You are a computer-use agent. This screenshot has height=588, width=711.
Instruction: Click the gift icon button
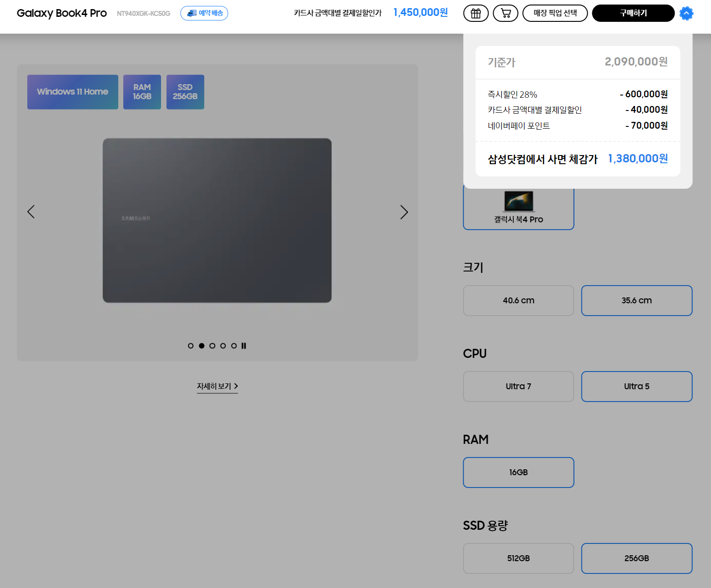tap(476, 13)
